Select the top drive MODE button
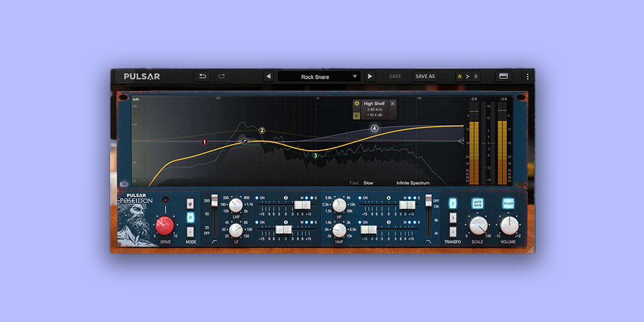This screenshot has width=644, height=322. pos(190,204)
